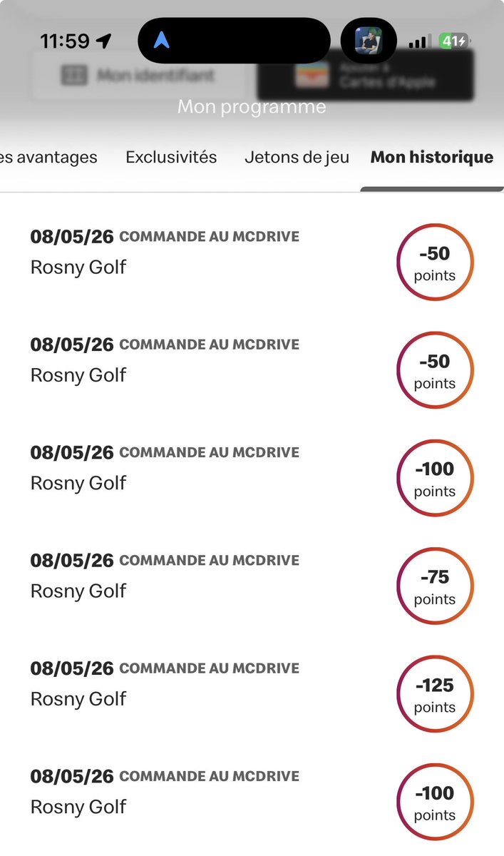Tap the -75 points circle badge

[435, 586]
